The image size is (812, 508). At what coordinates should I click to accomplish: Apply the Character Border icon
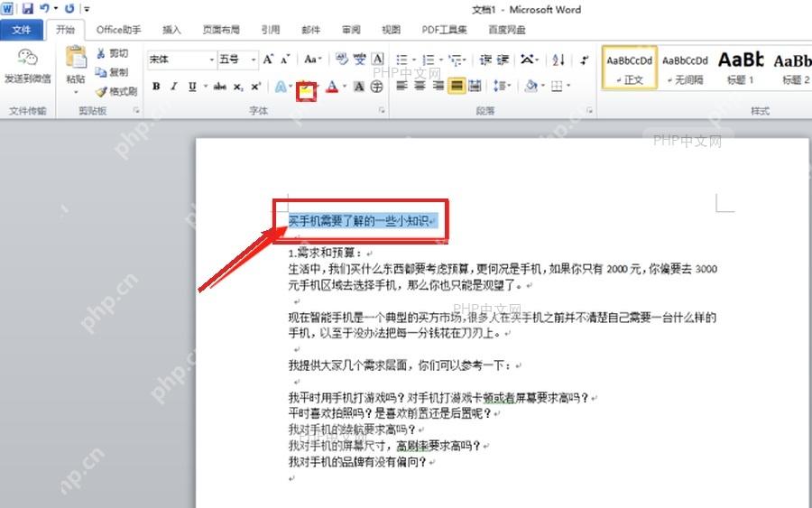[378, 59]
